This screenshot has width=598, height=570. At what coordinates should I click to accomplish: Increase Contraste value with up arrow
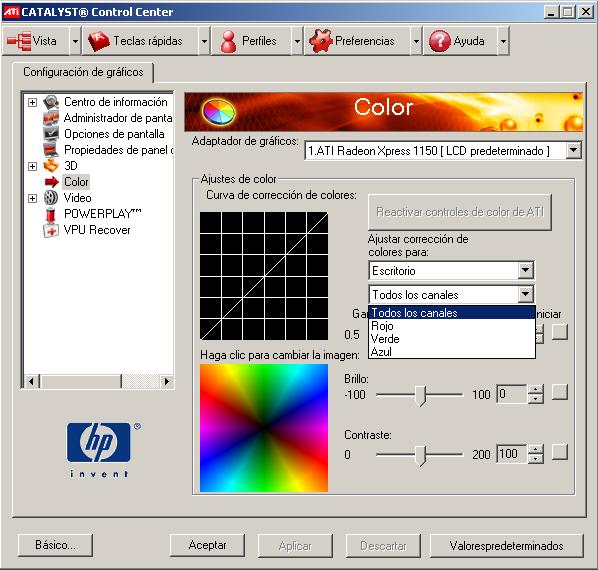[536, 449]
